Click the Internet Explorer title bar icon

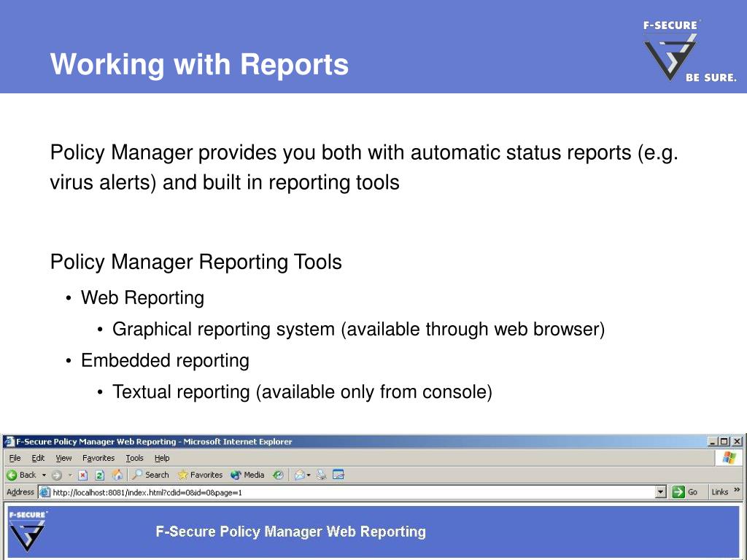coord(9,441)
